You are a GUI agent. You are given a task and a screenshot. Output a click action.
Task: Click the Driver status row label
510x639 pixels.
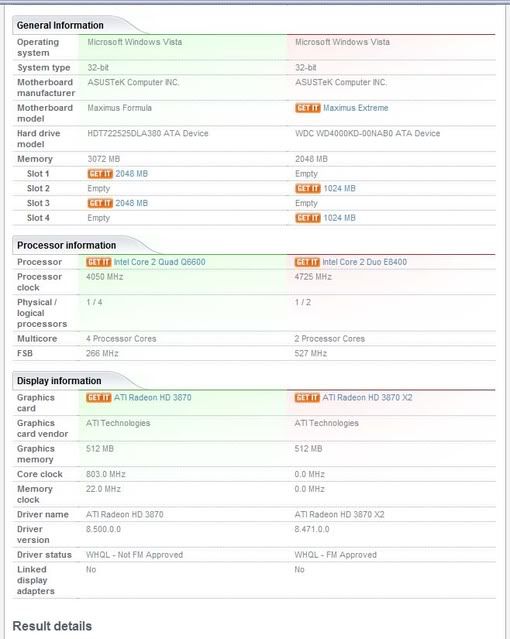point(44,555)
